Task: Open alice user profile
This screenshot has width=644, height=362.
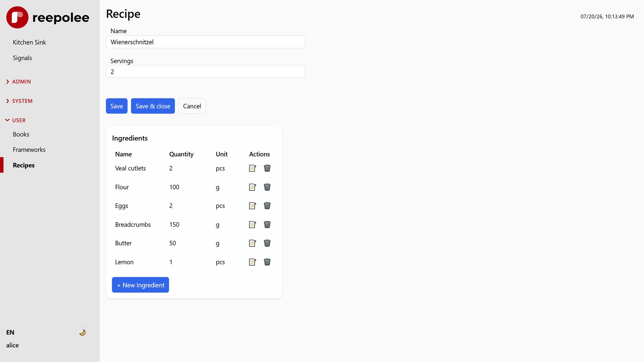Action: (x=12, y=345)
